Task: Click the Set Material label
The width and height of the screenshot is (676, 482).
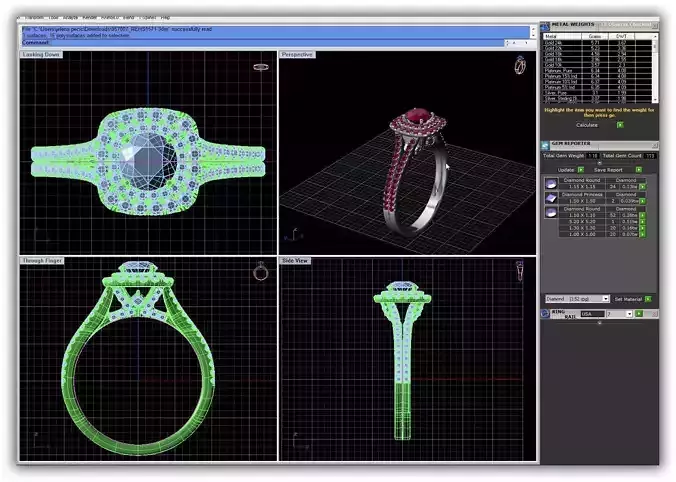Action: click(x=628, y=299)
